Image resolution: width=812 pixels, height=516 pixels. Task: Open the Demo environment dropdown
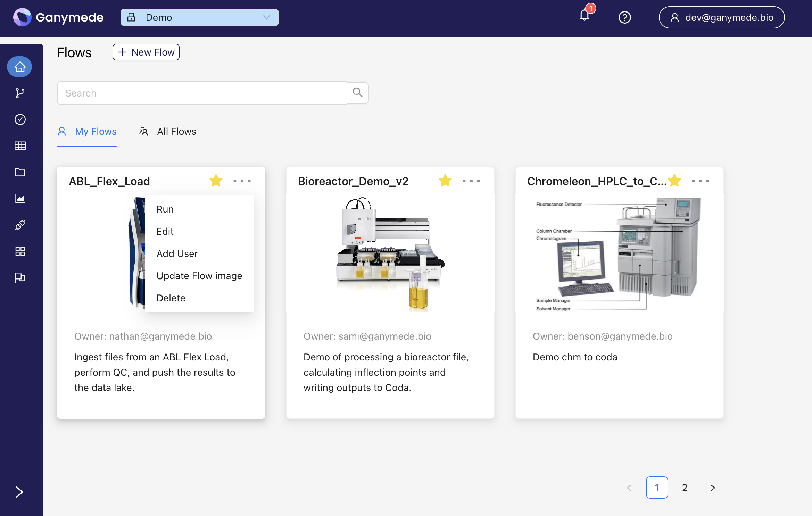(x=199, y=17)
